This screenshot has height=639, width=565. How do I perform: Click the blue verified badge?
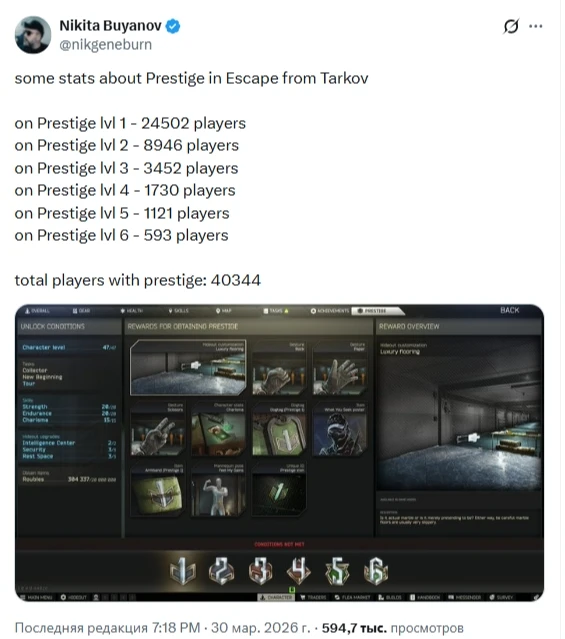(173, 26)
